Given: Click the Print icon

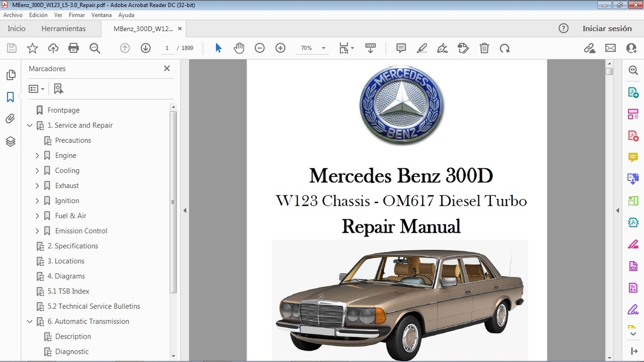Looking at the screenshot, I should (73, 48).
